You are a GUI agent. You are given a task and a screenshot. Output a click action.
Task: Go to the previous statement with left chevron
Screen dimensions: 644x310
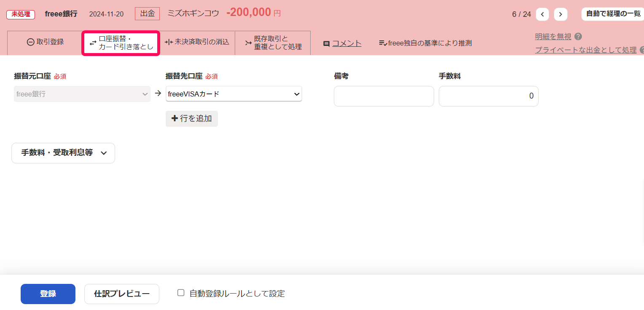tap(542, 14)
